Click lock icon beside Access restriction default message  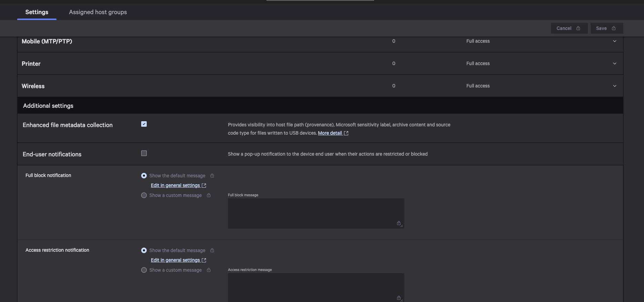coord(212,250)
